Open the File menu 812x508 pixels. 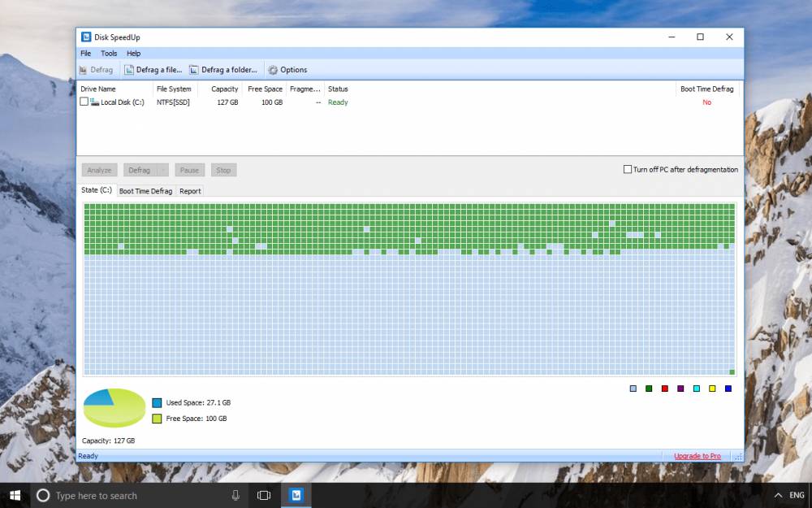(x=85, y=54)
